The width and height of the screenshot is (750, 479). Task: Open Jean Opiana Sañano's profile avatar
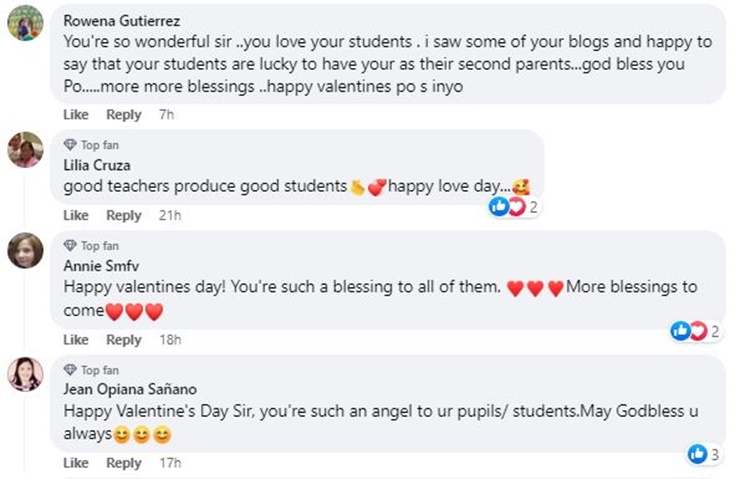25,374
